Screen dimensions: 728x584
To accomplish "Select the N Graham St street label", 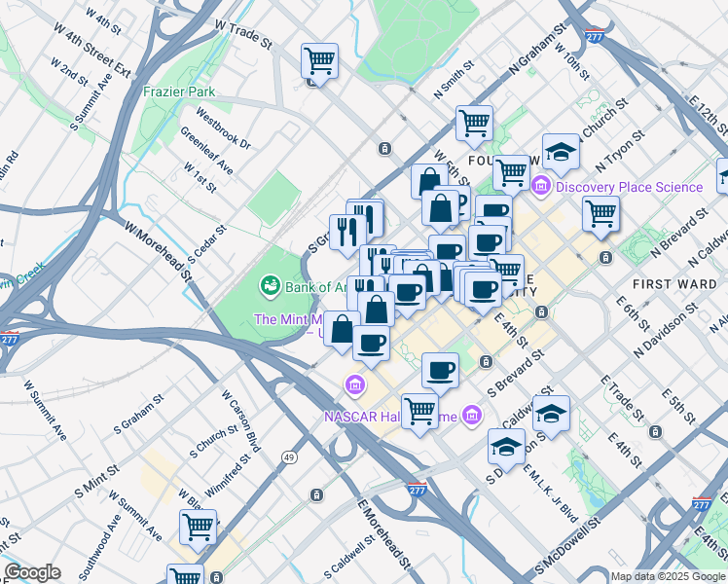I will click(538, 49).
